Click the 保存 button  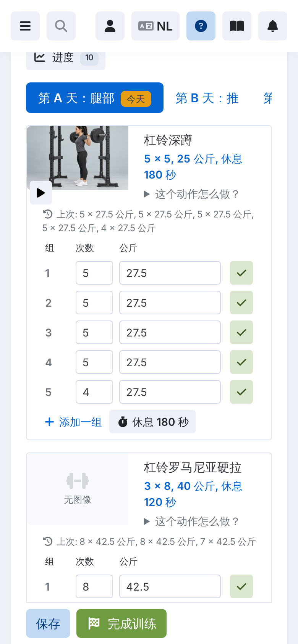(x=48, y=623)
